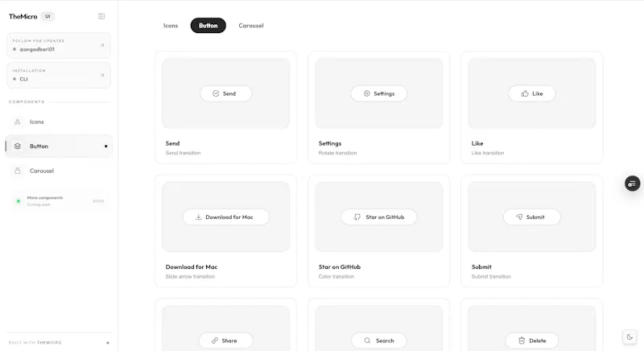The height and width of the screenshot is (351, 644).
Task: Click the Carousel sidebar icon
Action: point(17,171)
